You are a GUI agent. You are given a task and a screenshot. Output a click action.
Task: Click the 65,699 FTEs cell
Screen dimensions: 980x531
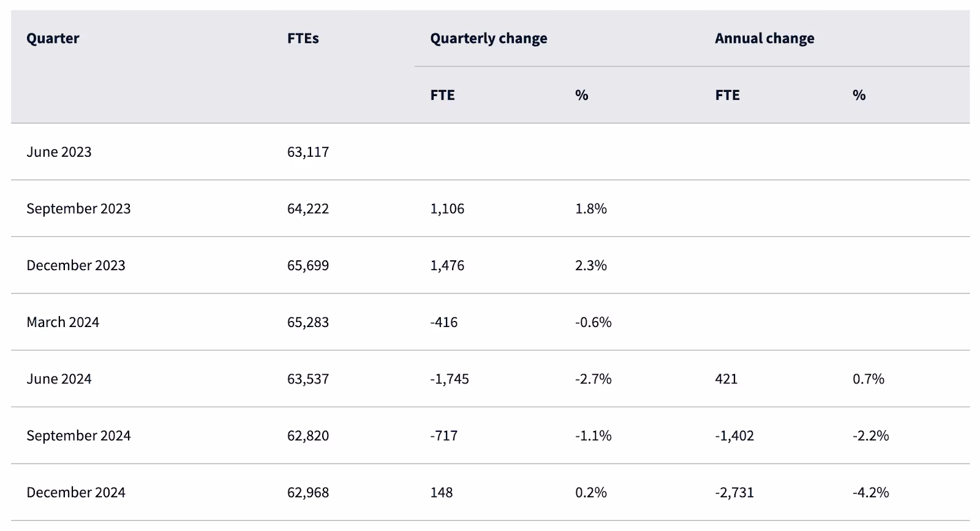[308, 265]
